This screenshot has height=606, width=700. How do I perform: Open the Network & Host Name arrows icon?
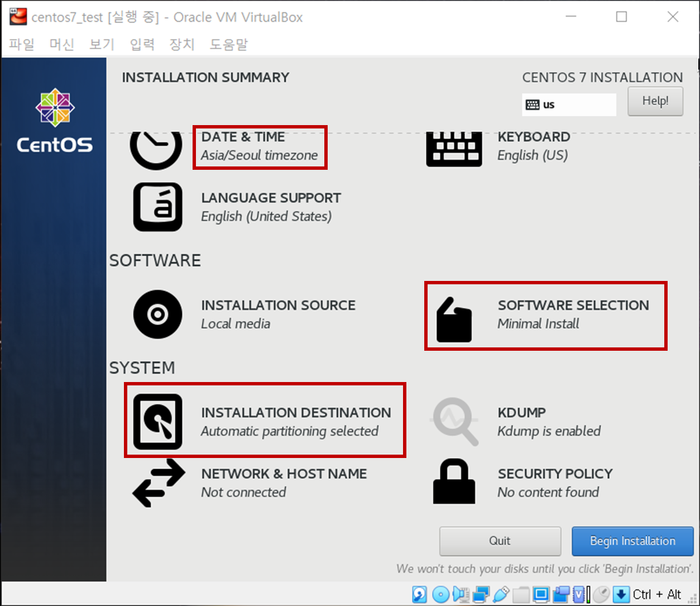pyautogui.click(x=159, y=483)
